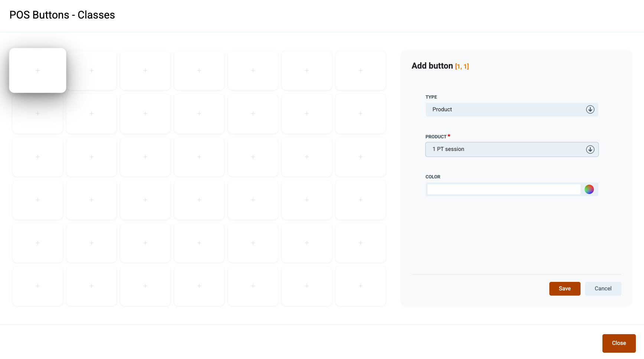
Task: Open the rainbow color picker circle
Action: [x=589, y=190]
